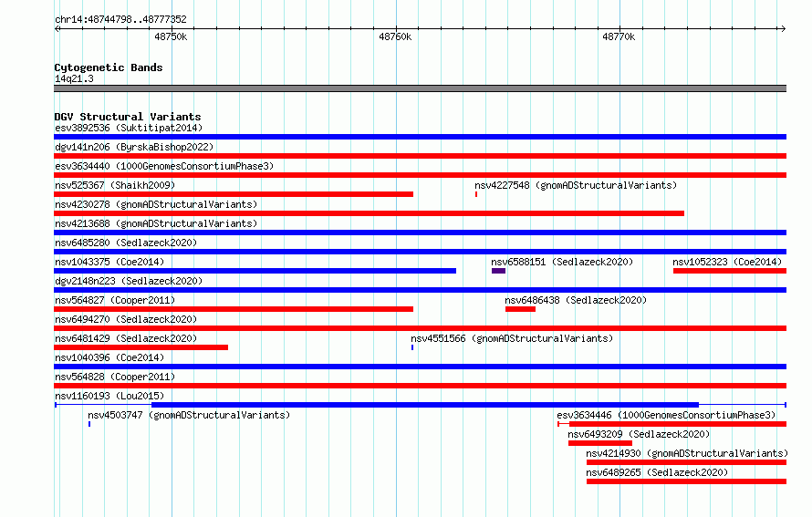The width and height of the screenshot is (812, 517).
Task: Open the nsv4503747 (gnomADStructuralVariants) label
Action: [189, 415]
